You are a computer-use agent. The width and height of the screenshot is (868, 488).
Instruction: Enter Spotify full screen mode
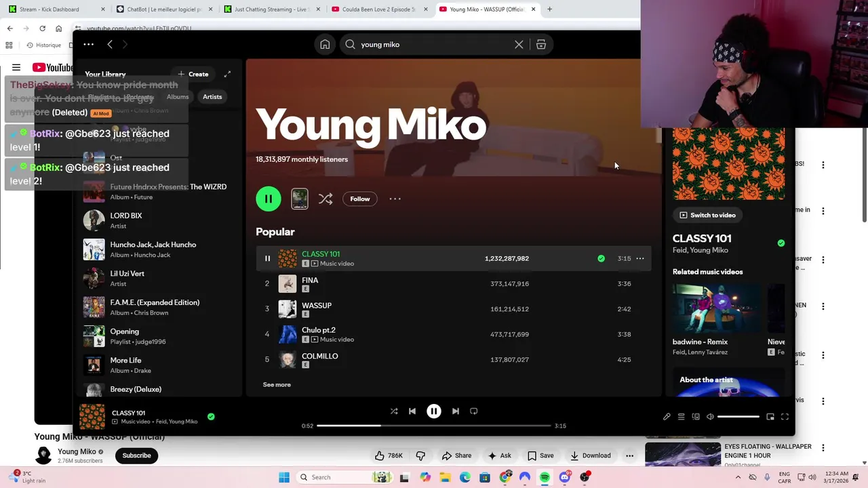pos(785,417)
